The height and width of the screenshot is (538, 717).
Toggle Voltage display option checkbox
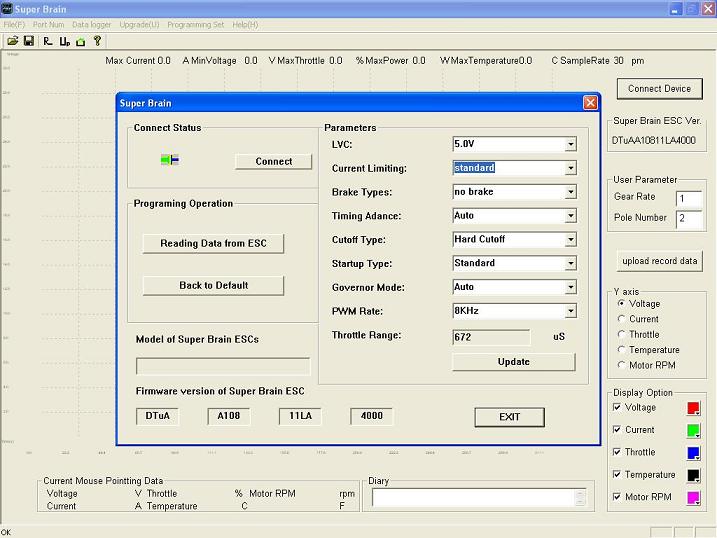[617, 407]
